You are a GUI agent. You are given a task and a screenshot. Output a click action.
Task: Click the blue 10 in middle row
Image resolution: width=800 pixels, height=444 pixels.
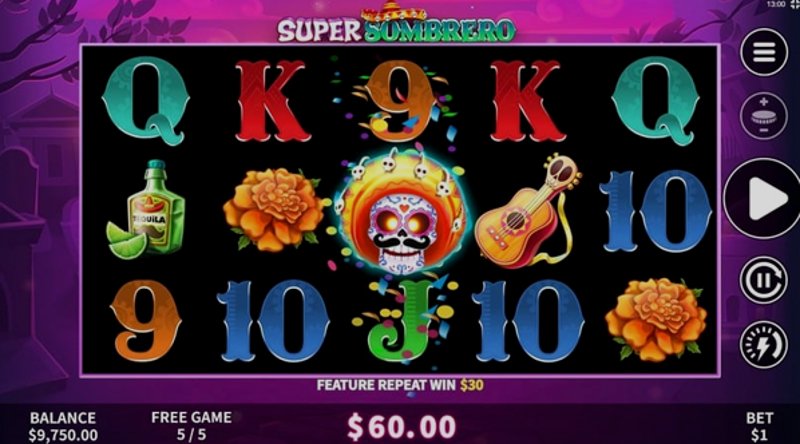click(656, 211)
